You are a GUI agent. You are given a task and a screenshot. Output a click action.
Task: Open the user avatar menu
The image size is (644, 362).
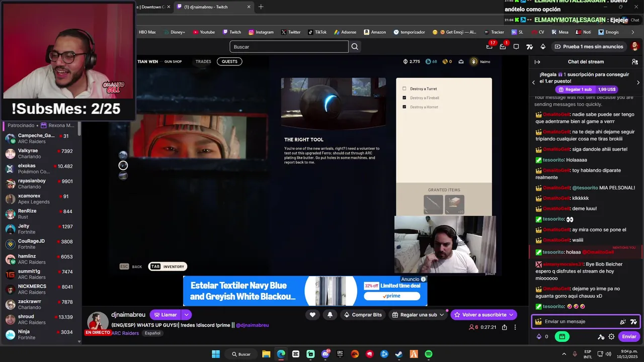pyautogui.click(x=635, y=47)
